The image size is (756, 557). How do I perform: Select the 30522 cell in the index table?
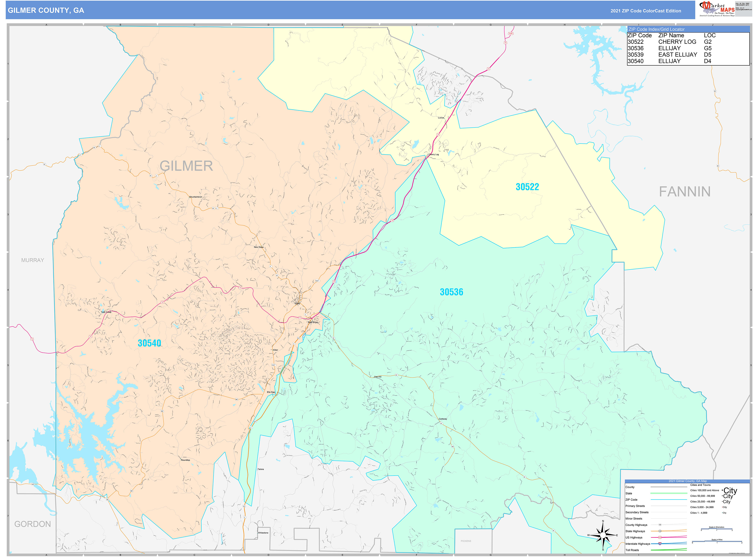(635, 42)
